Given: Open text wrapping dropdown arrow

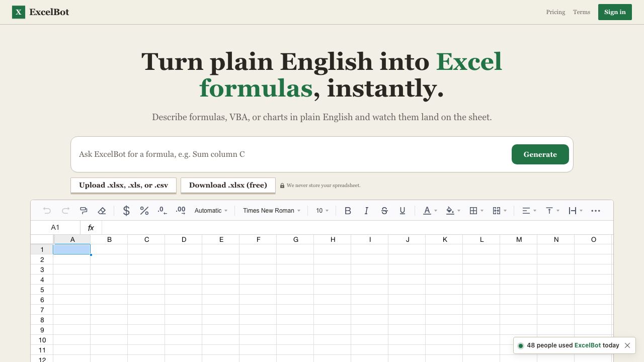Looking at the screenshot, I should tap(581, 211).
